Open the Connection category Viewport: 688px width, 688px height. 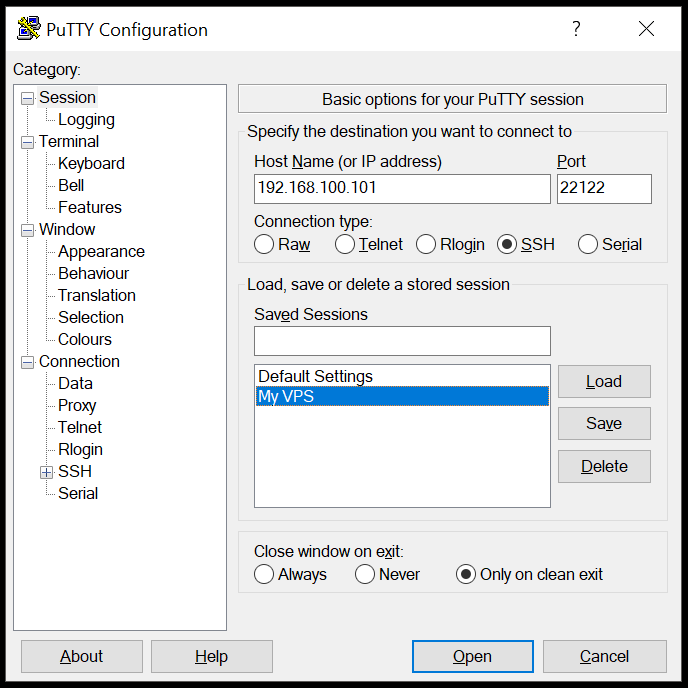(79, 361)
